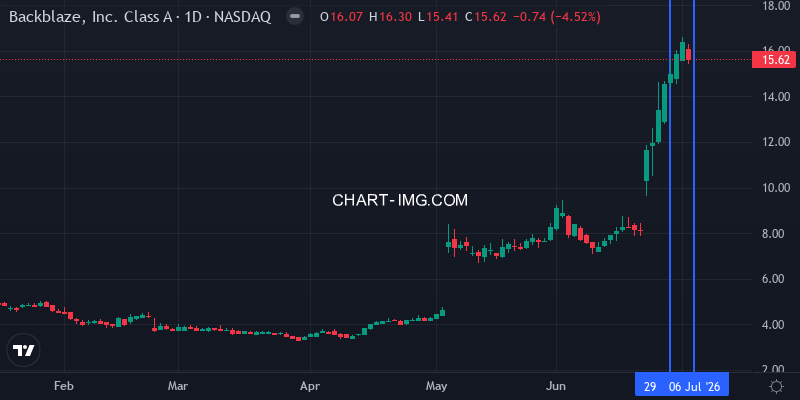Click the left blue vertical line

point(669,186)
